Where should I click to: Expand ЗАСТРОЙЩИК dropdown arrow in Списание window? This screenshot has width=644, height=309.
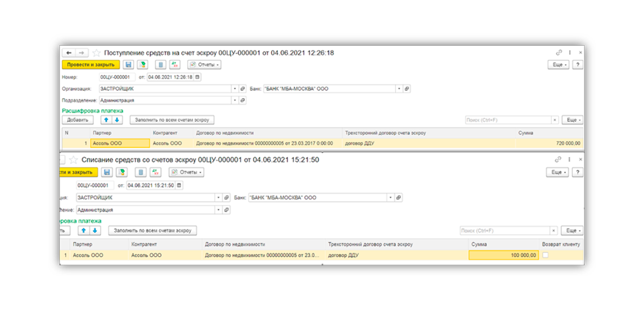coord(219,197)
